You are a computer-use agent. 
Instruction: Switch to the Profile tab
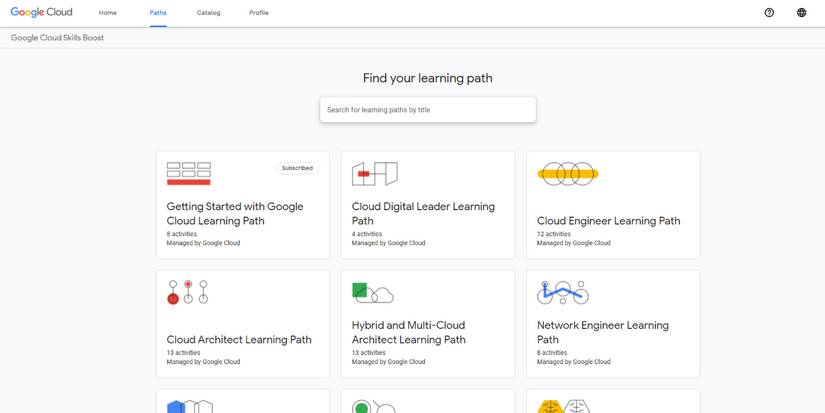pyautogui.click(x=259, y=13)
